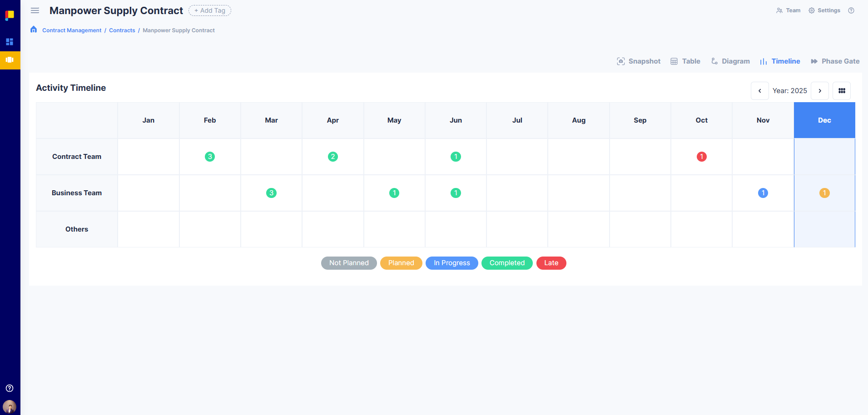Select the In Progress badge under November

pyautogui.click(x=763, y=193)
